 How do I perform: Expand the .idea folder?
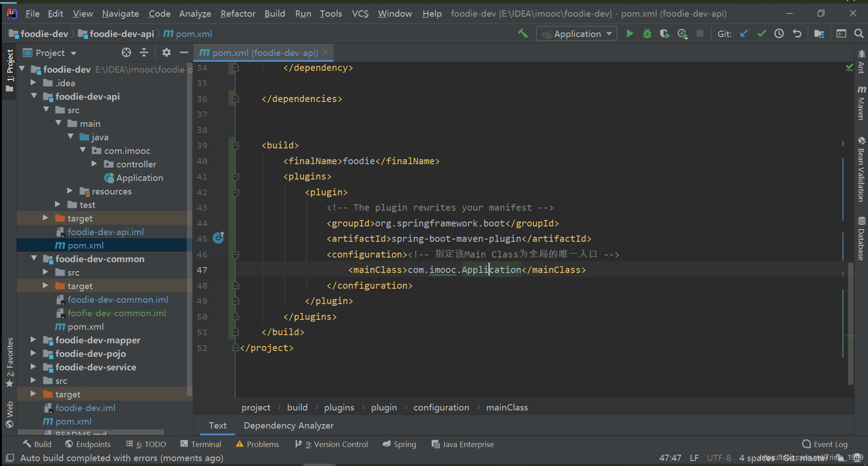click(x=33, y=83)
